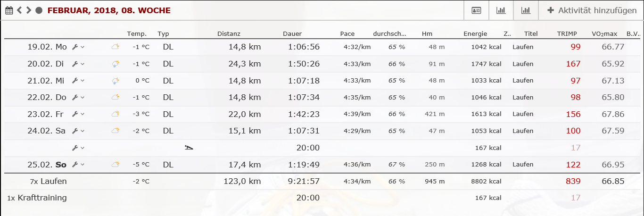644x216 pixels.
Task: Expand the dropdown chevron for 20.02. Di
Action: coord(83,64)
